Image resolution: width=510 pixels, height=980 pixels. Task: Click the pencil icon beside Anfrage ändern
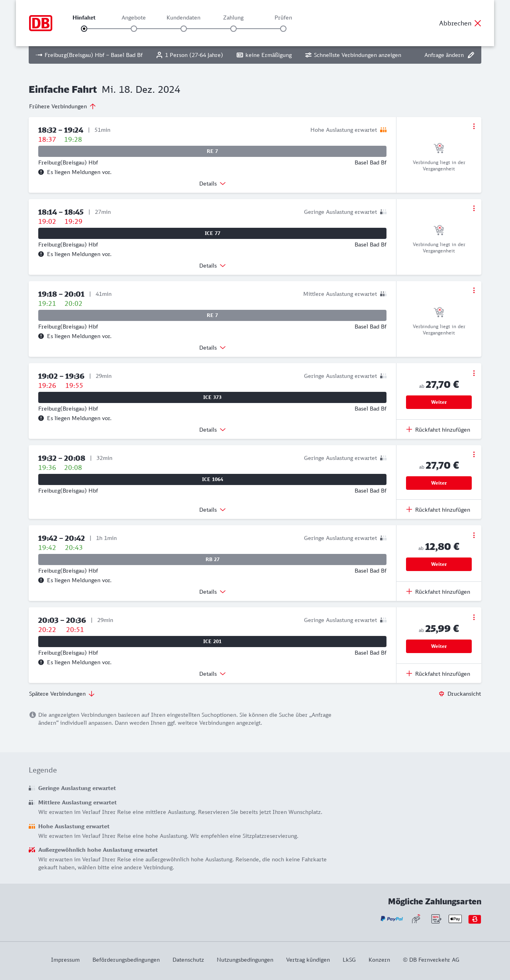(x=471, y=55)
